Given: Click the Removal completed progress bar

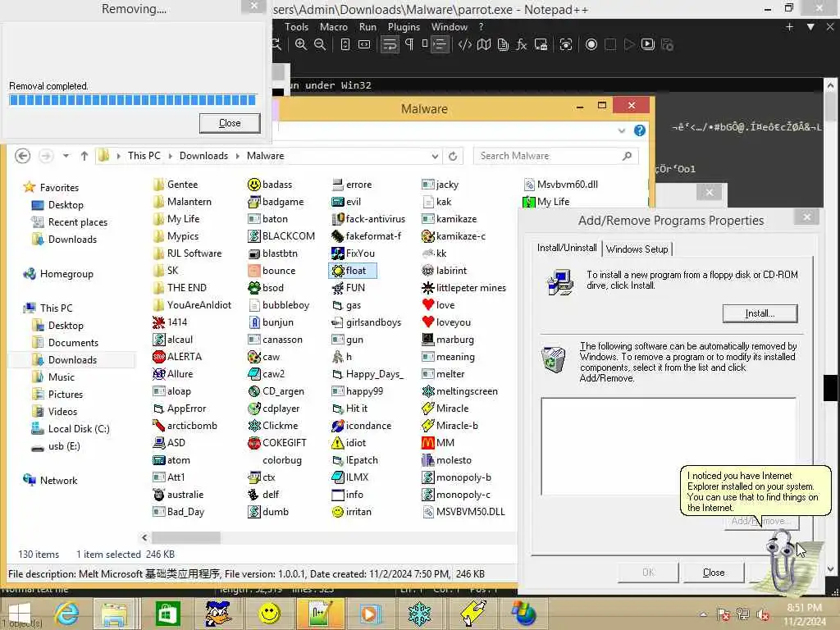Looking at the screenshot, I should [x=132, y=100].
